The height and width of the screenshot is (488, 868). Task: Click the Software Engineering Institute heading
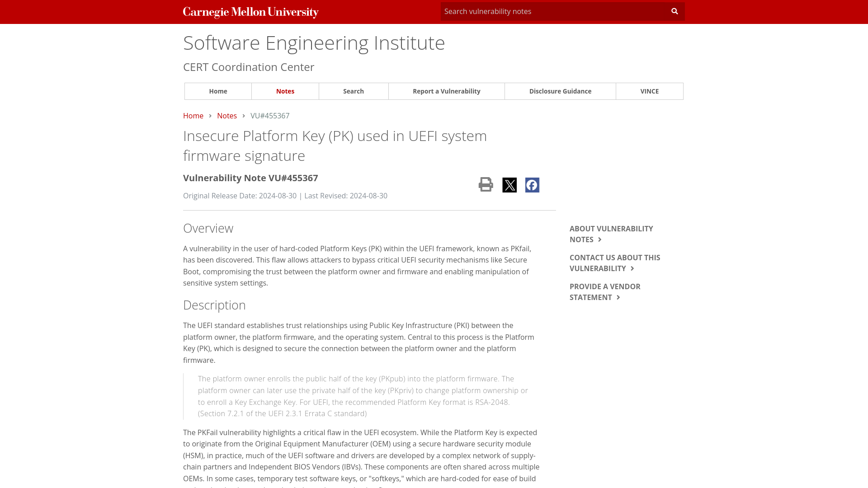314,42
